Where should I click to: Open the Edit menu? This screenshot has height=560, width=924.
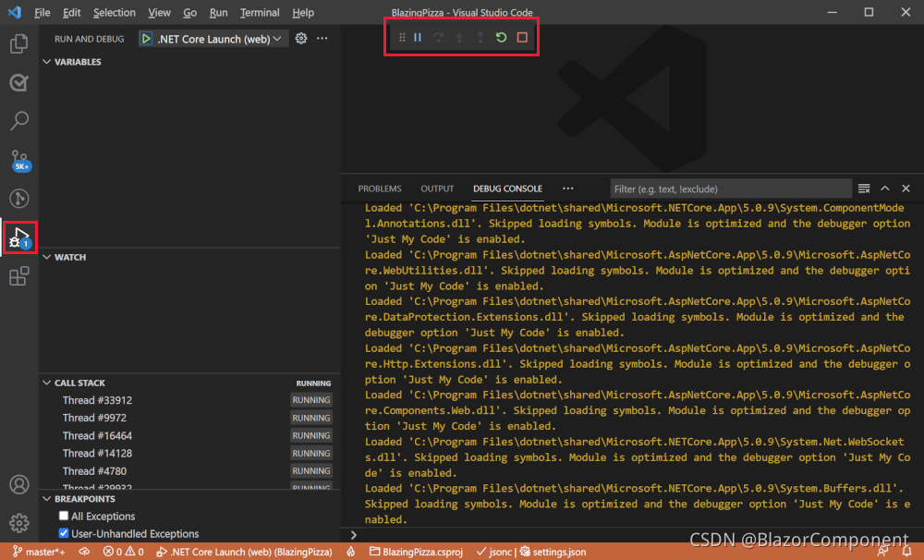(71, 12)
